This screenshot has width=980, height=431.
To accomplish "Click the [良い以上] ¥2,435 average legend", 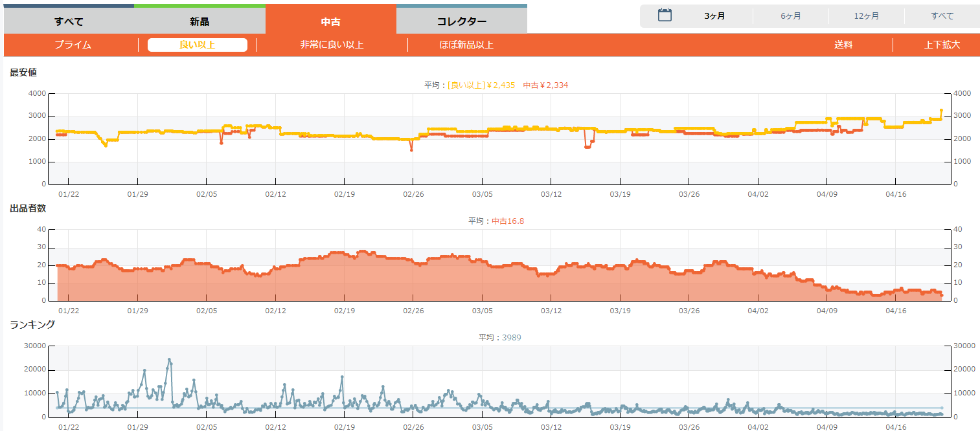I will [x=481, y=85].
